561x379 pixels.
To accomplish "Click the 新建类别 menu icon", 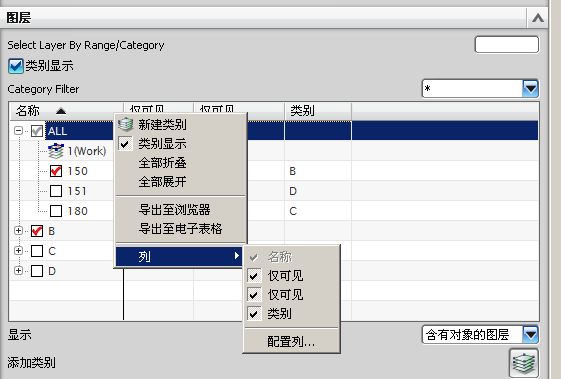I will [126, 125].
